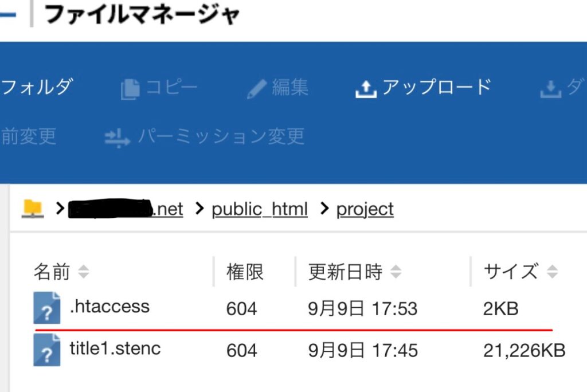Click the .htaccess file icon
587x392 pixels.
[47, 308]
